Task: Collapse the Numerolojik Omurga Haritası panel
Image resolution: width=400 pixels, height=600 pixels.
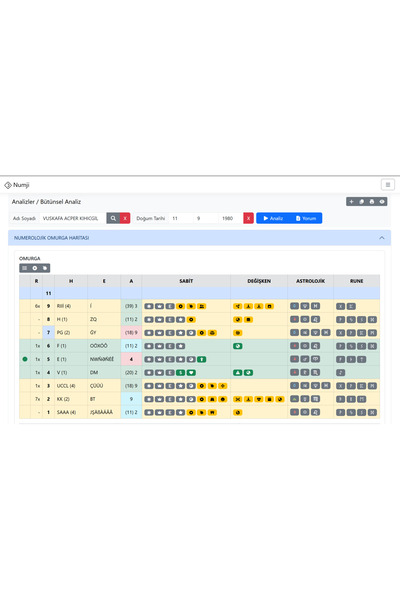Action: point(382,238)
